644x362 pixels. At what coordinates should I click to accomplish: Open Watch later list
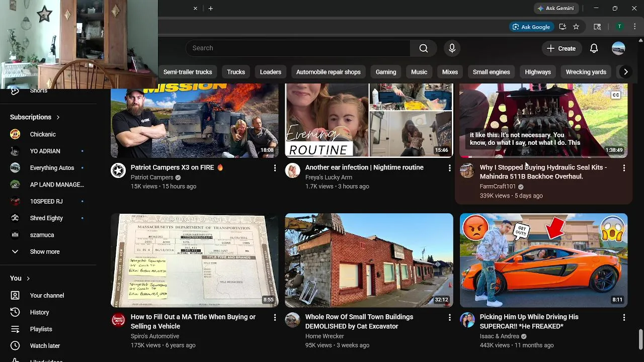tap(48, 346)
